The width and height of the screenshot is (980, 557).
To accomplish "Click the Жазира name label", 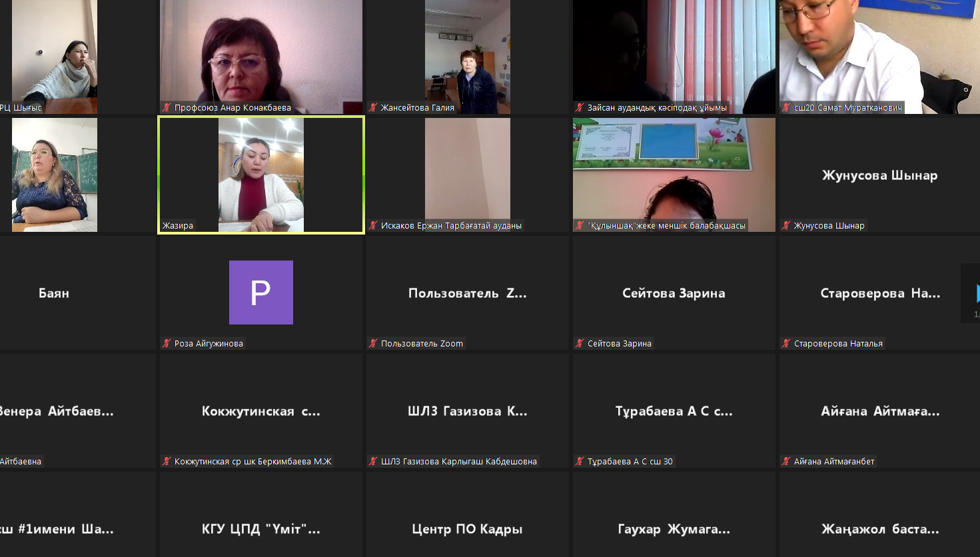I will 178,225.
